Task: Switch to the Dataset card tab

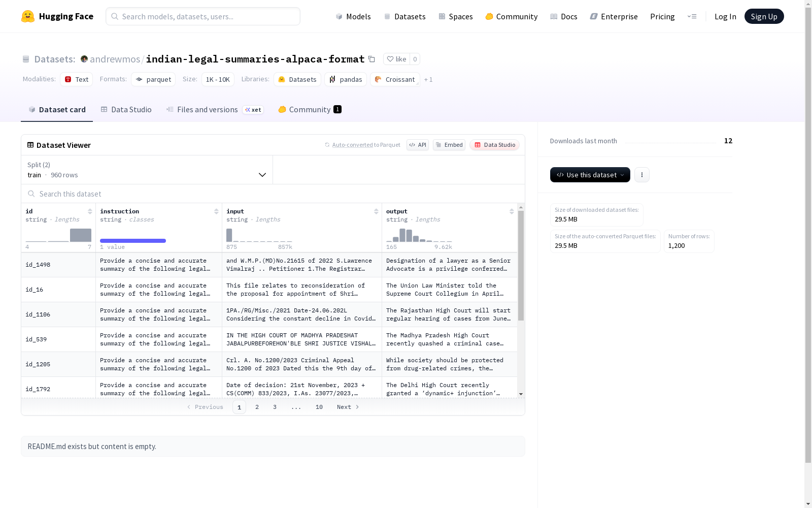Action: click(x=57, y=110)
